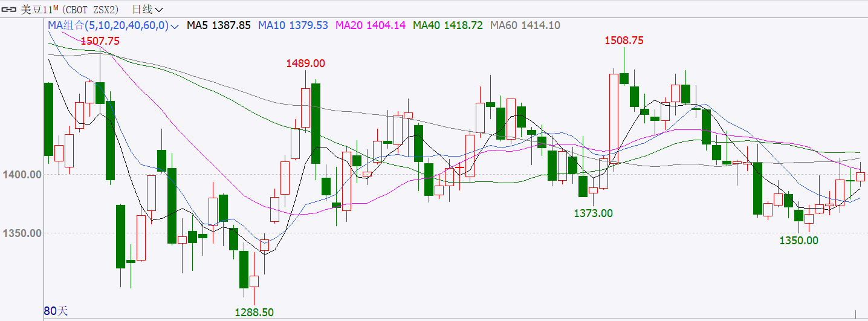Image resolution: width=868 pixels, height=321 pixels.
Task: Click the 1350.00 price axis label
Action: pyautogui.click(x=21, y=233)
